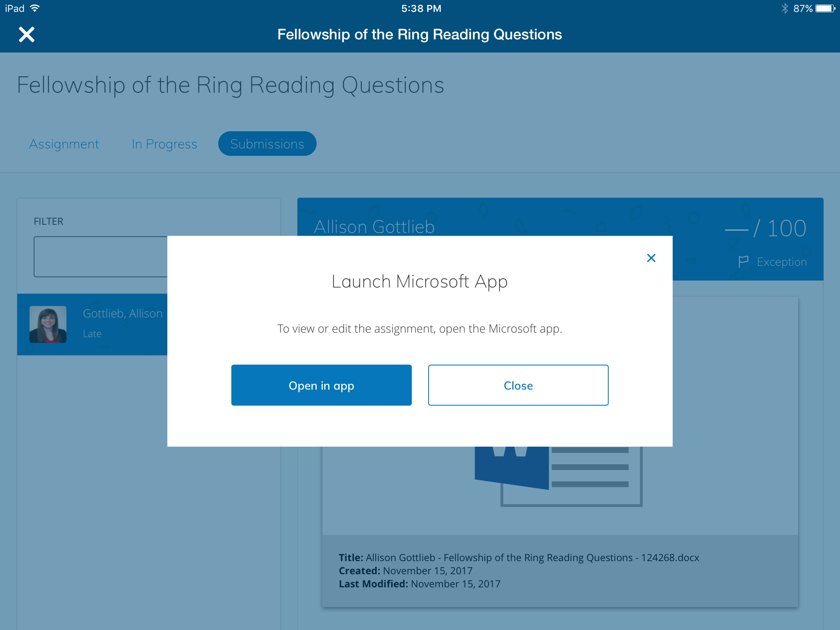Open the In Progress tab
Image resolution: width=840 pixels, height=630 pixels.
coord(164,144)
